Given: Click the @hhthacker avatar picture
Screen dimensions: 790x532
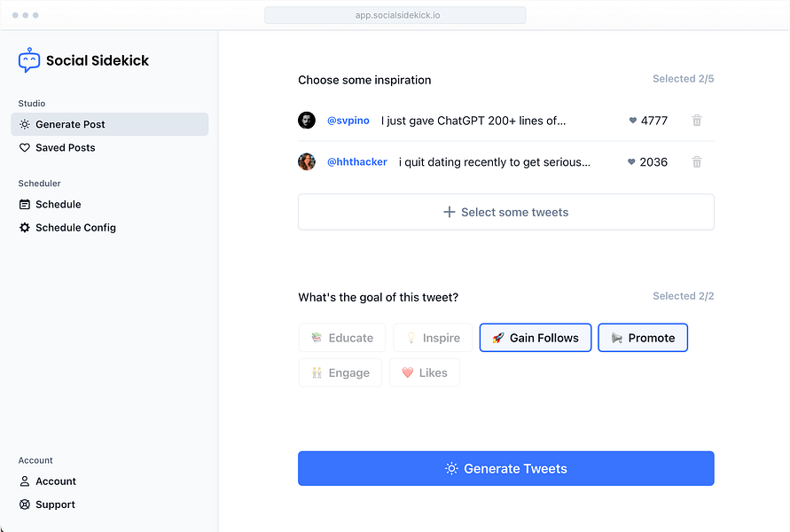Looking at the screenshot, I should (x=306, y=161).
